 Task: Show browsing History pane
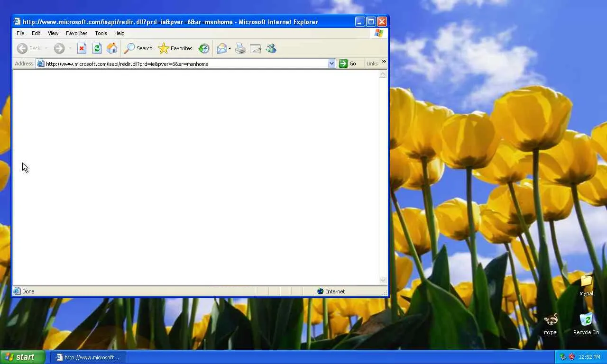click(204, 48)
